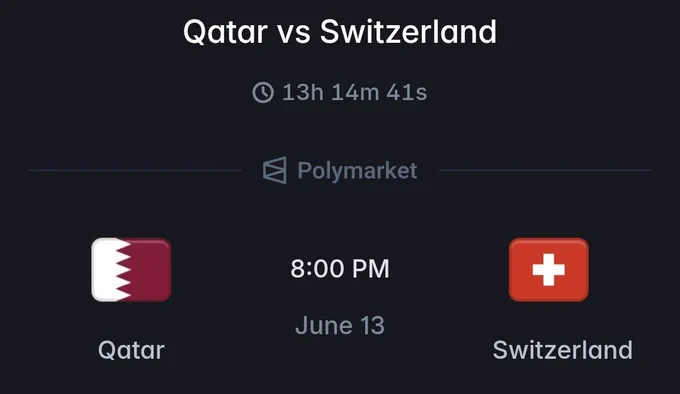Click the clock icon beside the countdown

tap(263, 92)
